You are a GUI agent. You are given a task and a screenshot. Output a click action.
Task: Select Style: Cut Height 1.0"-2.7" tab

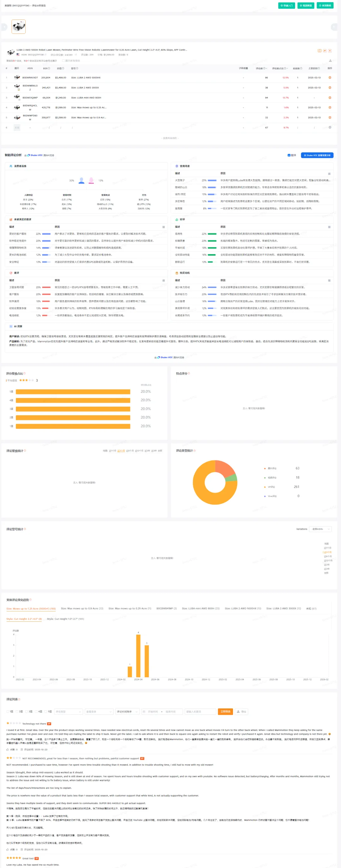(x=65, y=619)
